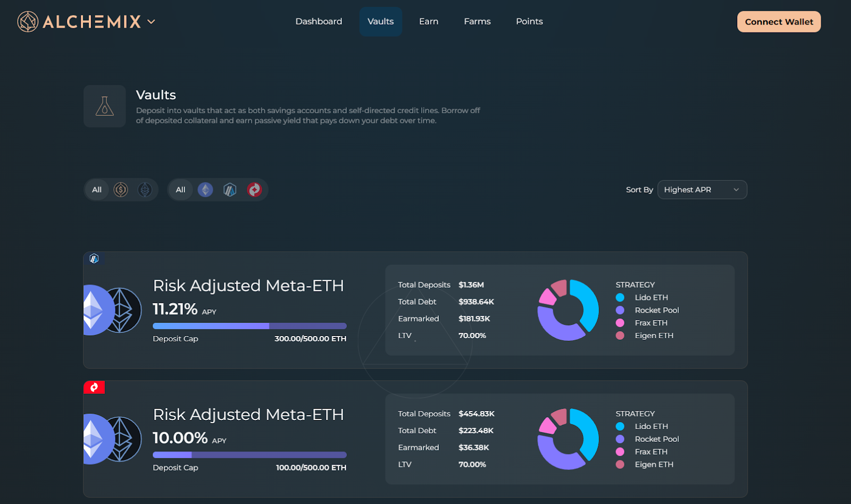Toggle the All option in network filter
The height and width of the screenshot is (504, 851).
[x=181, y=190]
